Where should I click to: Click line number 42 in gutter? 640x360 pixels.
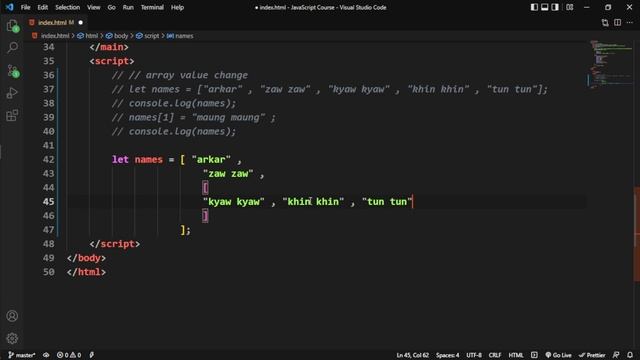click(x=49, y=160)
